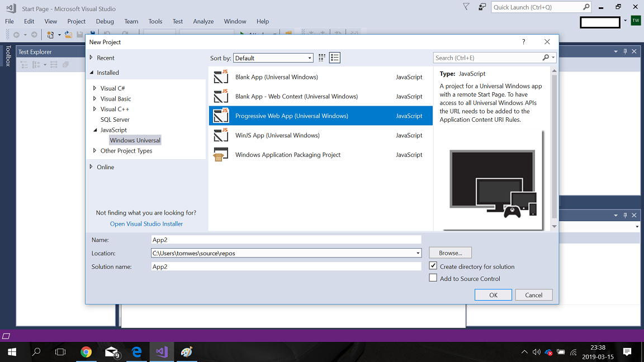The image size is (644, 362).
Task: Open Chrome from the taskbar
Action: coord(86,352)
